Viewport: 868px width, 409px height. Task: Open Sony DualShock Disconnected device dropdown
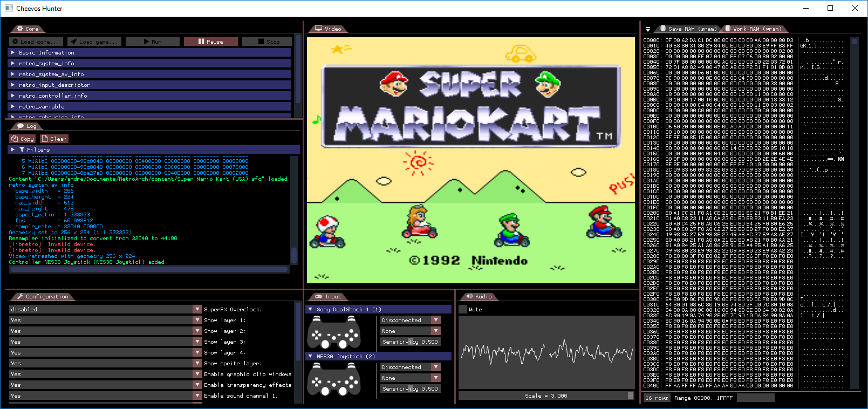411,320
